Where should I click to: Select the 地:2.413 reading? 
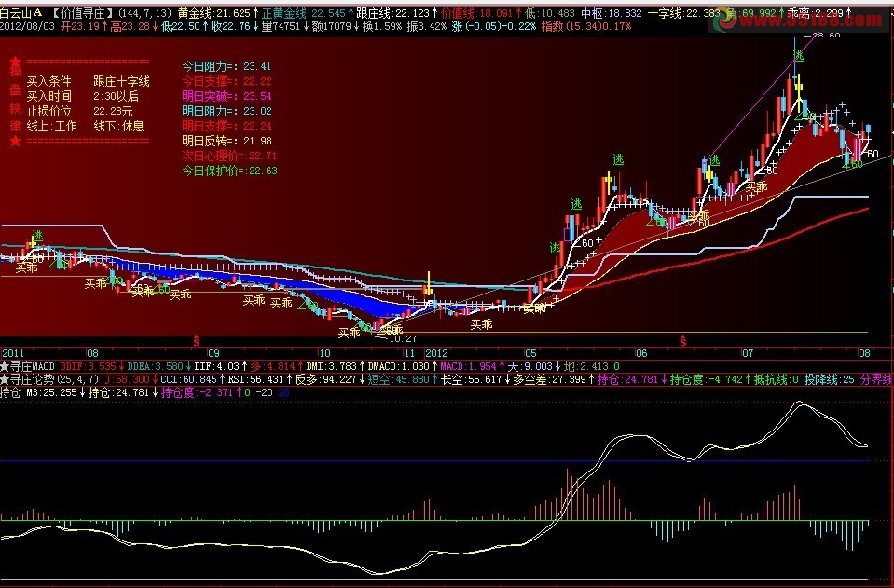tap(586, 366)
